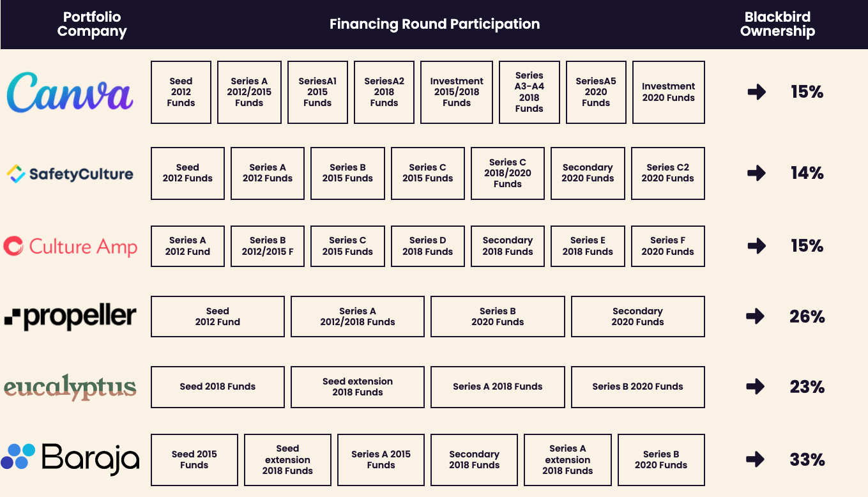Click the arrow next to 26% ownership
The width and height of the screenshot is (868, 497).
tap(756, 317)
